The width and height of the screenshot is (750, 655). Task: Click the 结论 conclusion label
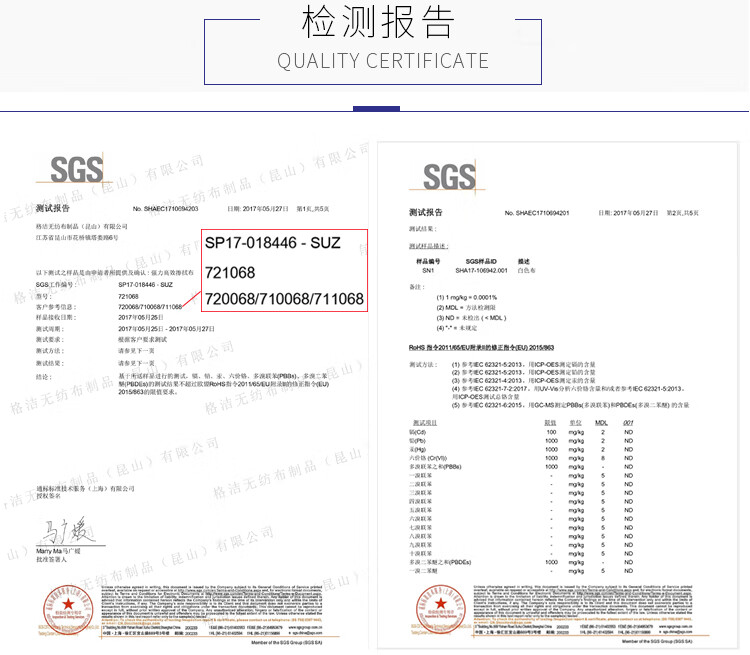(44, 377)
